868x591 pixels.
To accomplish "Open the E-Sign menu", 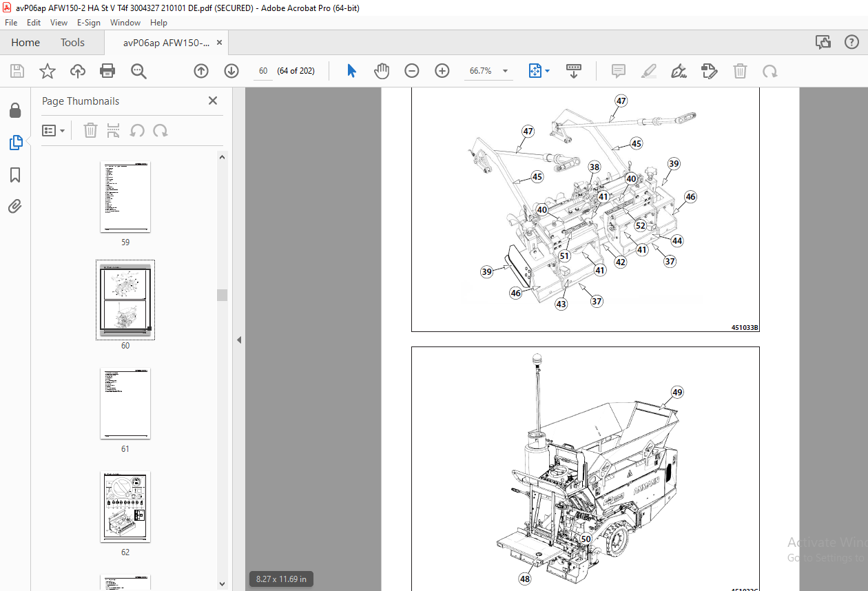I will [x=89, y=23].
